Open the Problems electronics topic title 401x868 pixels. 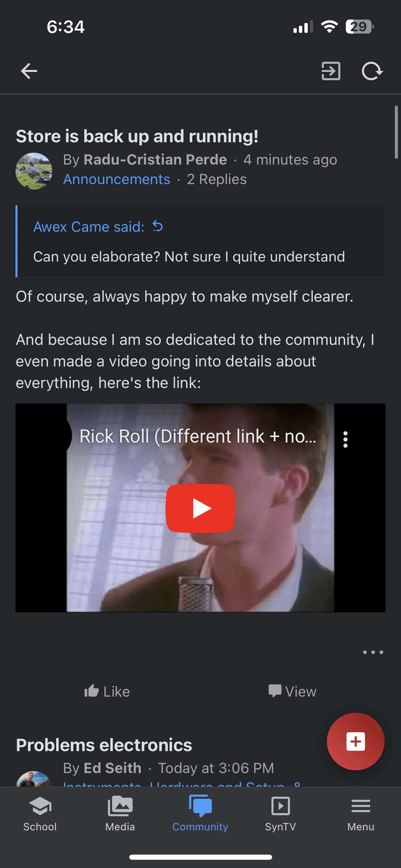click(104, 745)
